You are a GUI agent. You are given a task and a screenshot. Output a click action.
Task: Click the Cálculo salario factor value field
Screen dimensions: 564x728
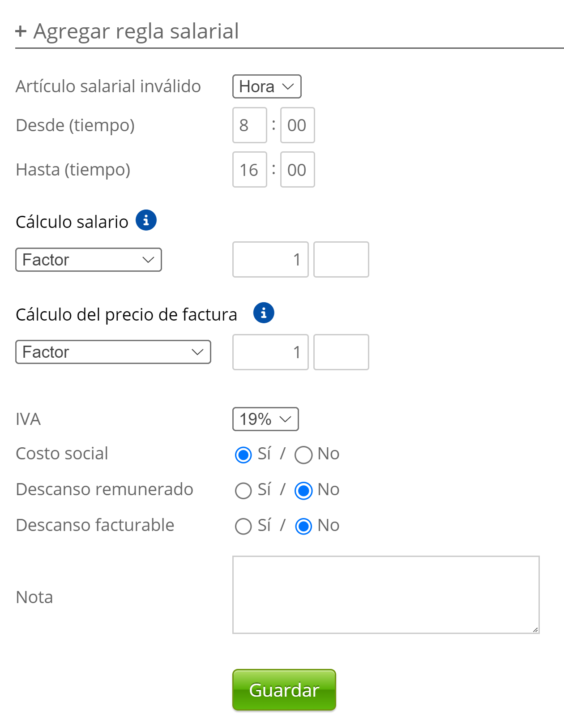point(270,260)
